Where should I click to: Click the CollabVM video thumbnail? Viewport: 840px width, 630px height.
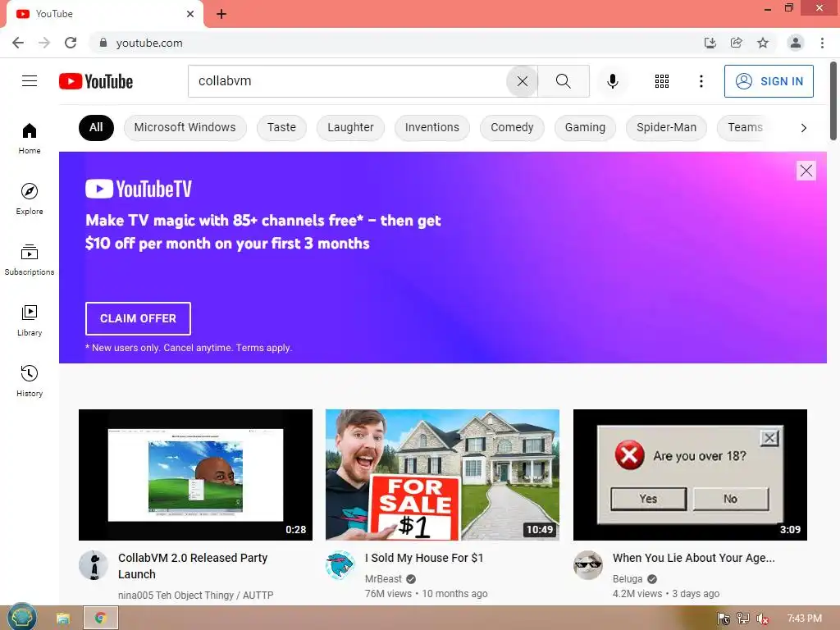point(195,475)
